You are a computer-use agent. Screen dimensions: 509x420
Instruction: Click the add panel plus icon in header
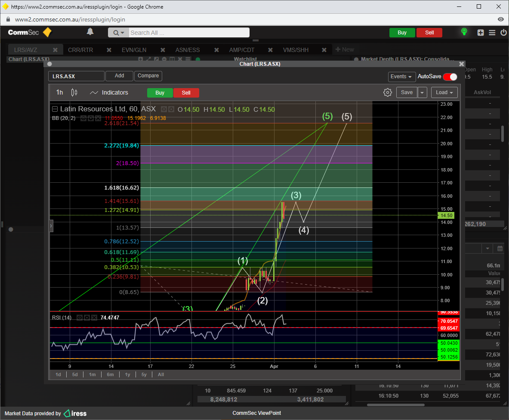[x=481, y=32]
